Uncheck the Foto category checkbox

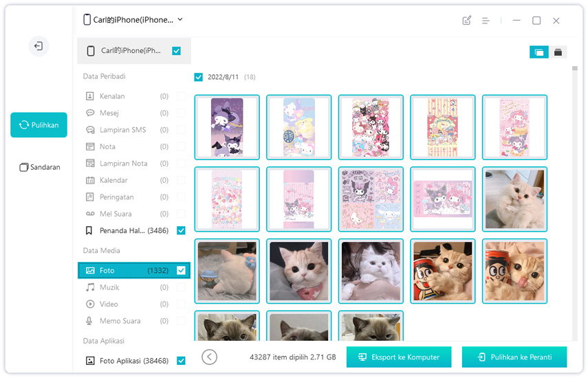pos(181,271)
